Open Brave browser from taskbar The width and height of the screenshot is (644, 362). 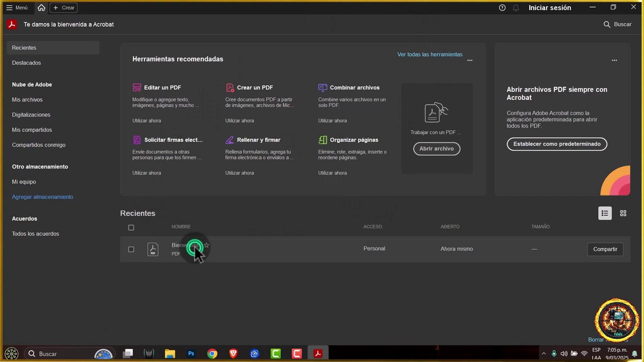pyautogui.click(x=233, y=354)
